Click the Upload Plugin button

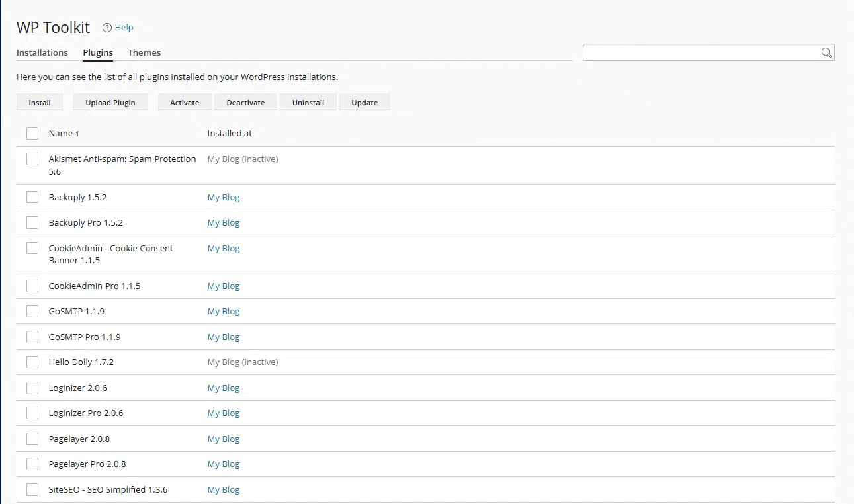click(x=110, y=102)
